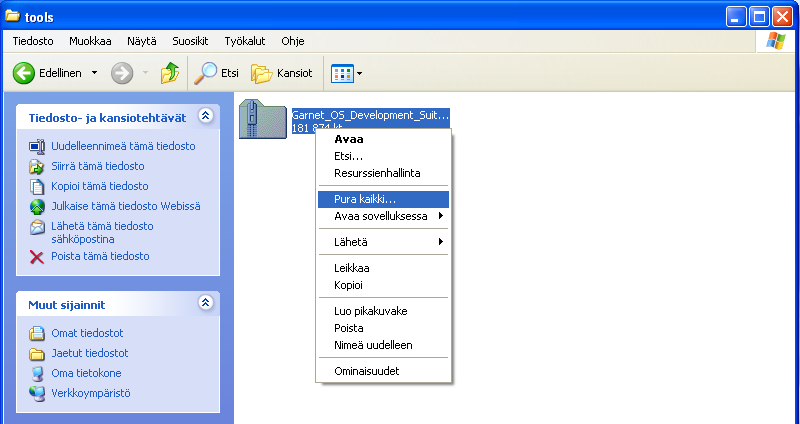Open Omat tiedostot link
800x424 pixels.
tap(87, 334)
